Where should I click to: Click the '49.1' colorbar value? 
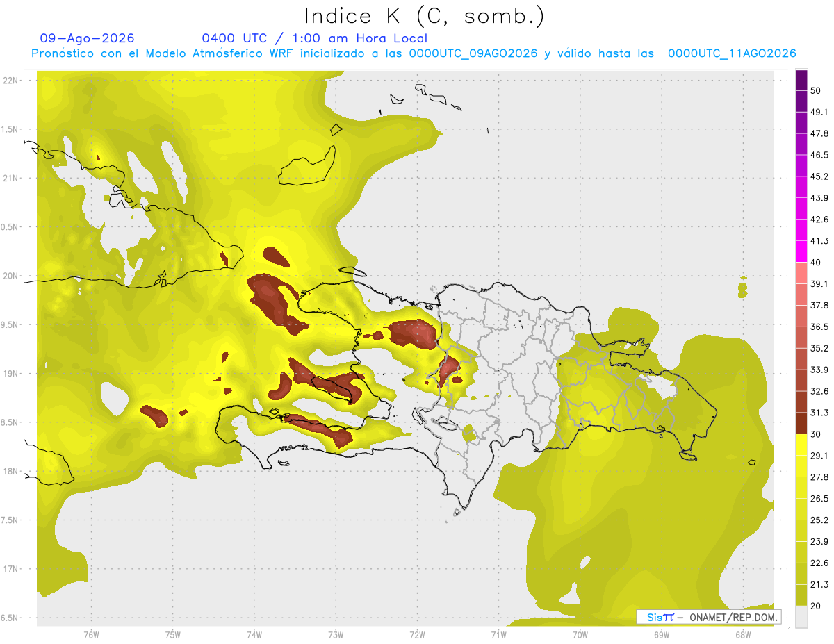[819, 112]
